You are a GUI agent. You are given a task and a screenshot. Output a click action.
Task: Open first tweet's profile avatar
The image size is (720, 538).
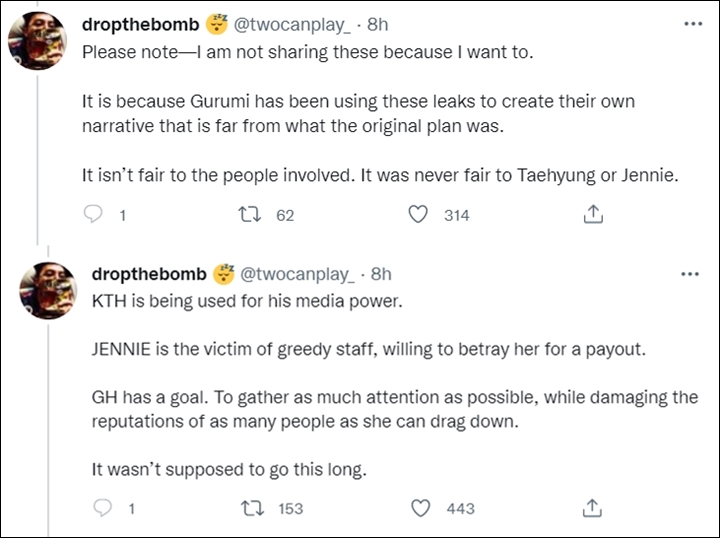tap(38, 41)
